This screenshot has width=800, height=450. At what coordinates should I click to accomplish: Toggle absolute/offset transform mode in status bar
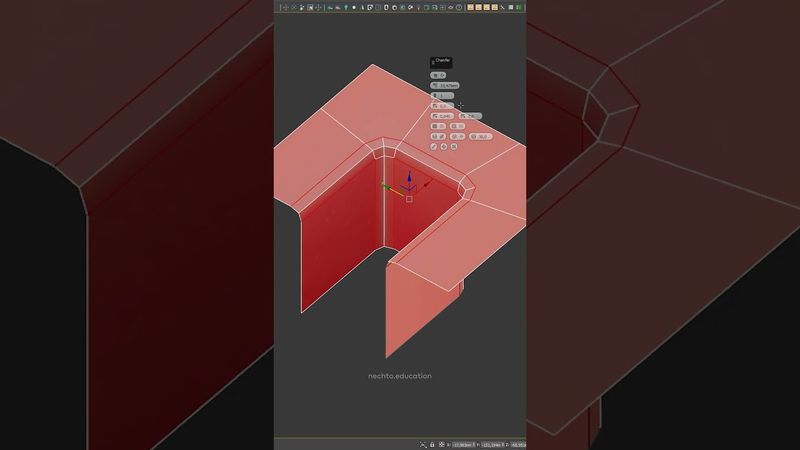(442, 444)
